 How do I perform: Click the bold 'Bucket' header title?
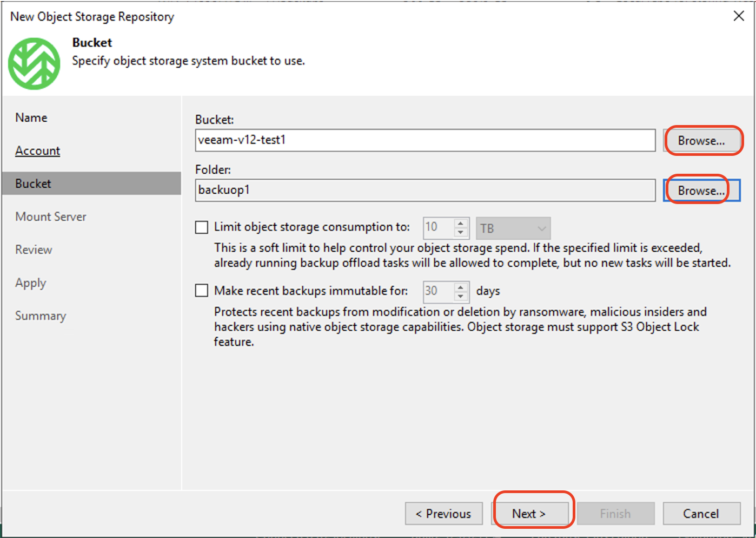(x=92, y=42)
